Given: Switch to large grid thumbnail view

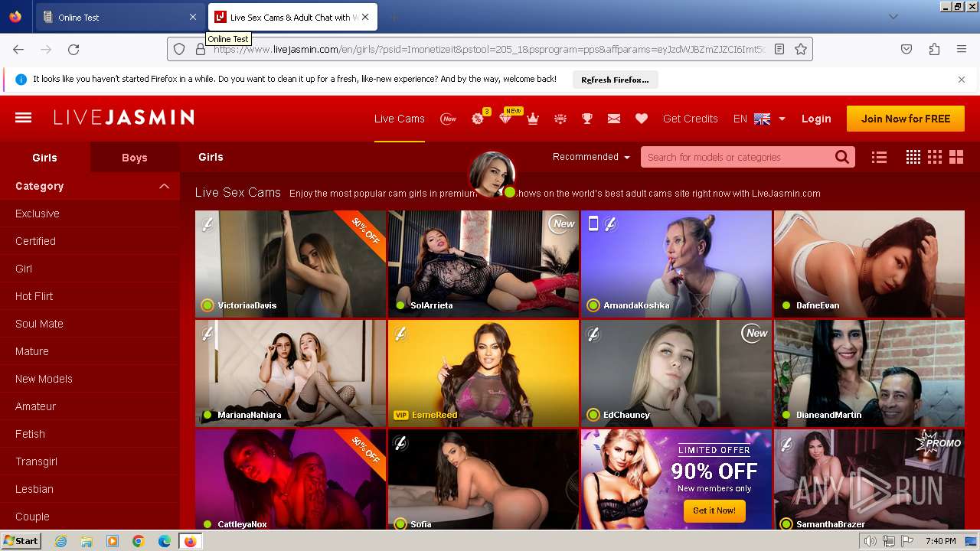Looking at the screenshot, I should pos(956,157).
